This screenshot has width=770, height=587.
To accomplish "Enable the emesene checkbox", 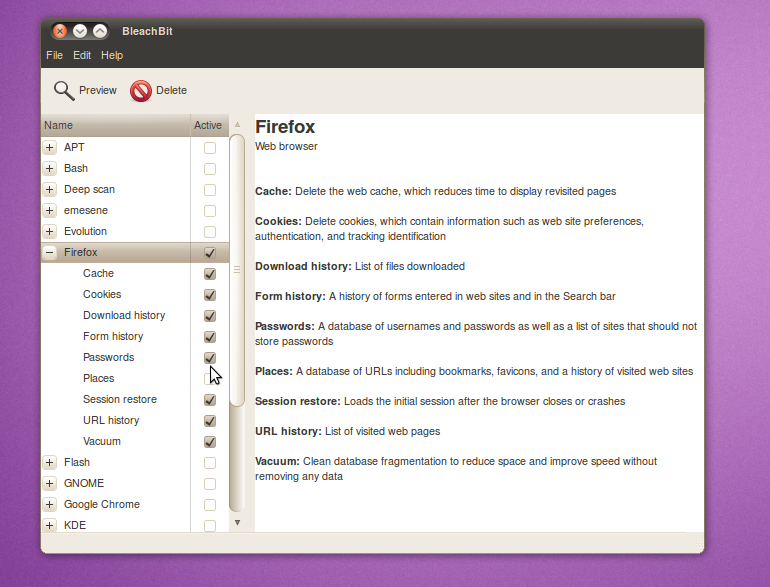I will 210,211.
